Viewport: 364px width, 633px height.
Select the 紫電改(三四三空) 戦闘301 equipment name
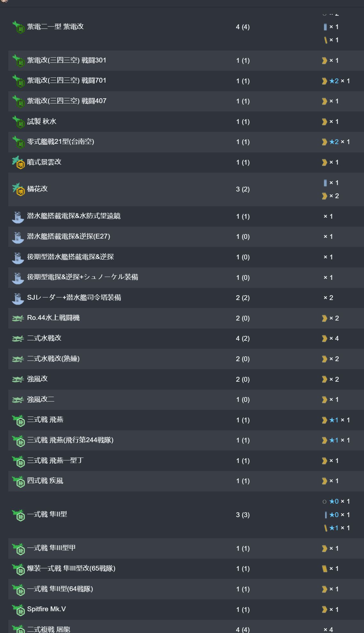(67, 60)
